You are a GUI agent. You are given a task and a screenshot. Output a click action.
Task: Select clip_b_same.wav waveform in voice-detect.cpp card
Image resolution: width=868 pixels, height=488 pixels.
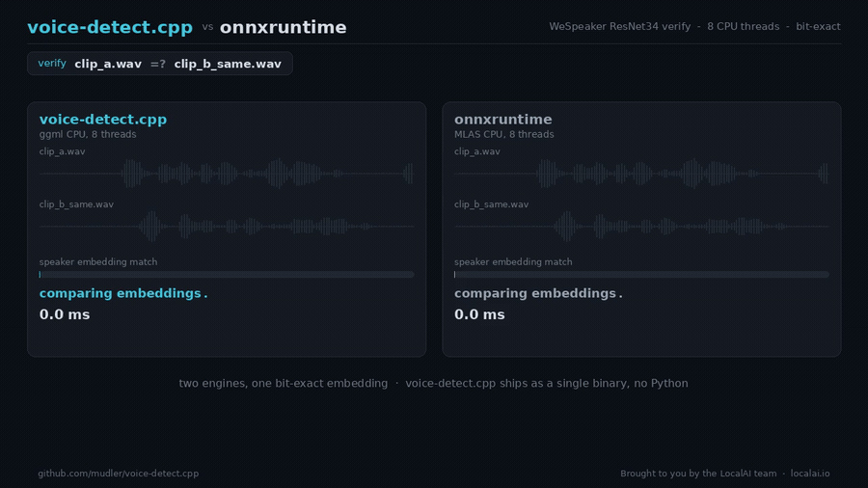[227, 227]
